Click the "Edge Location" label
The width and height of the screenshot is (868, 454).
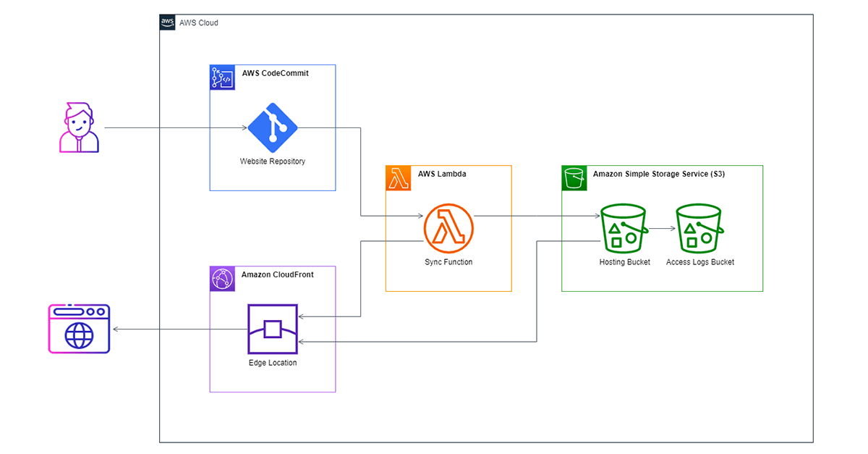coord(273,363)
